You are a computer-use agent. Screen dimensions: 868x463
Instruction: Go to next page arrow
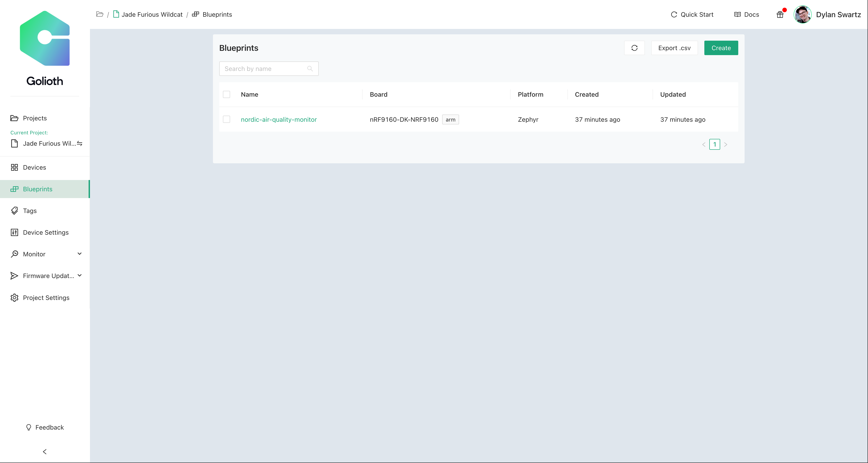tap(725, 145)
